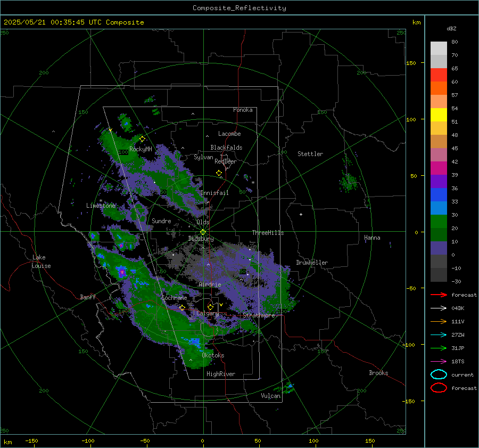Select the bright green 20-30 dBZ swatch

(439, 222)
